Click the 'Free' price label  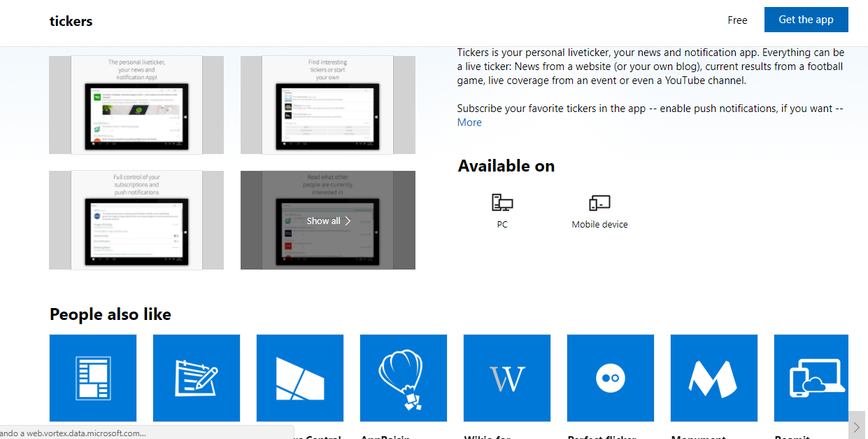(737, 20)
